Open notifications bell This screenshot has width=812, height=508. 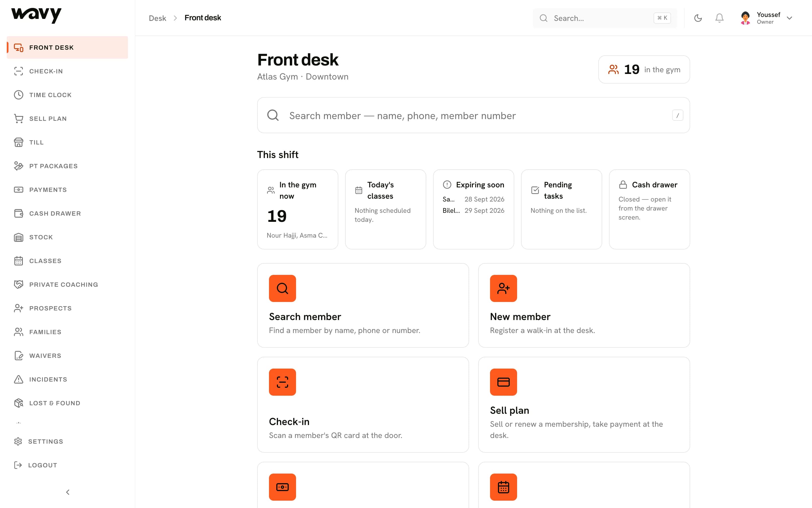click(719, 18)
